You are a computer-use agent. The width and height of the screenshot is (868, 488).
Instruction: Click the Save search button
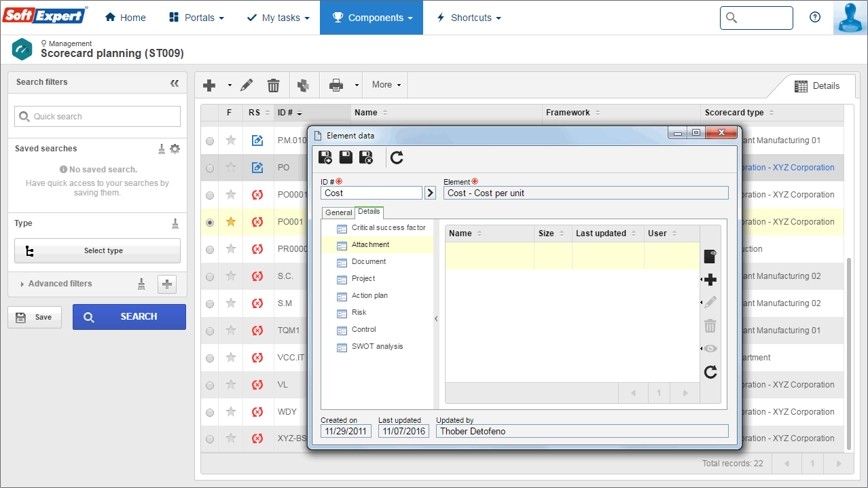click(34, 317)
